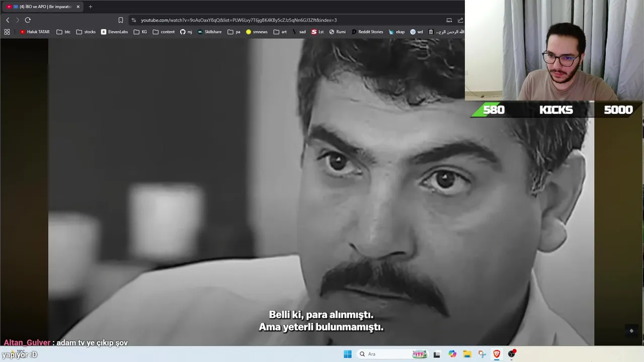644x362 pixels.
Task: Expand the content bookmark folder
Action: pos(164,32)
